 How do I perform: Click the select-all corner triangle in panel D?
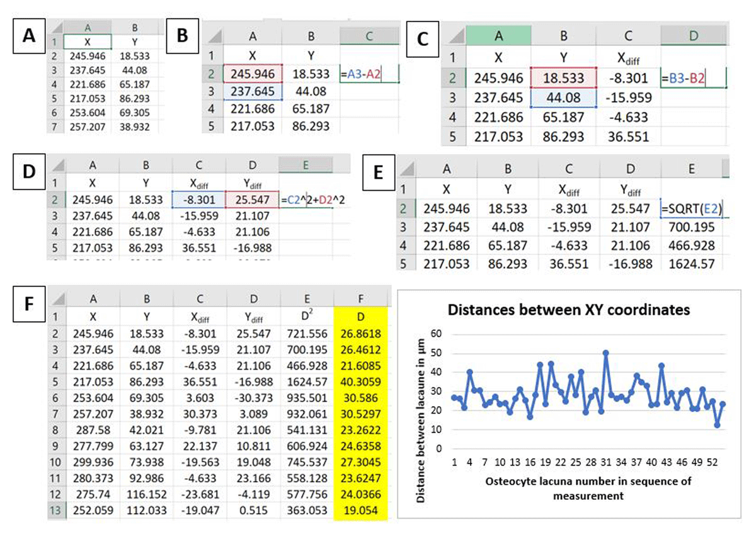pos(60,165)
